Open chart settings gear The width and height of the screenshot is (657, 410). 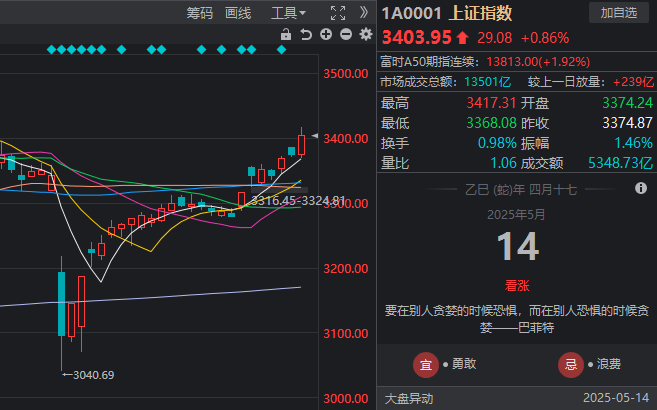click(366, 34)
